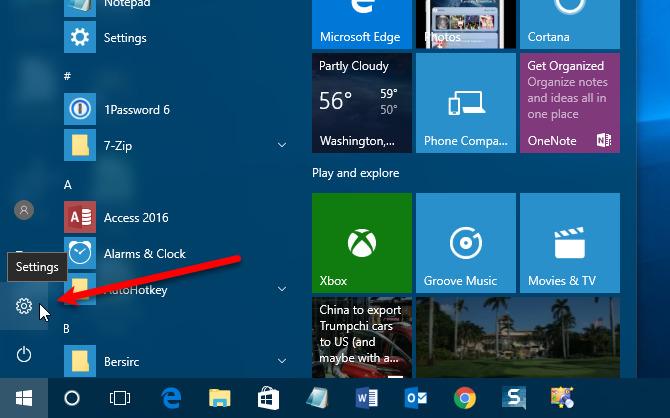670x418 pixels.
Task: Launch the Groove Music tile
Action: click(x=465, y=241)
